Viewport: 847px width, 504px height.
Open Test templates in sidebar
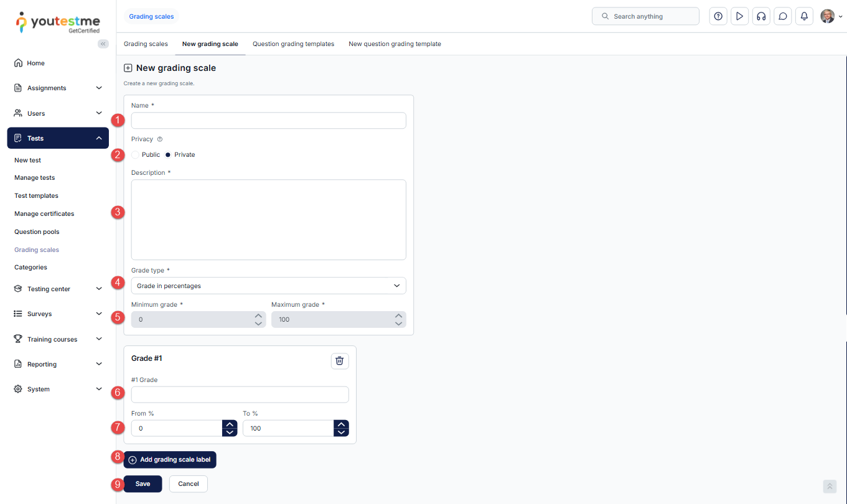[x=37, y=195]
